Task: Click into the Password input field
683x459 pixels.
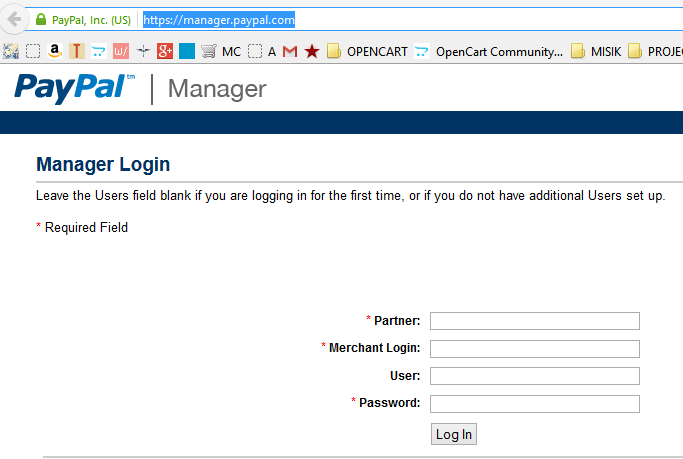Action: (x=534, y=404)
